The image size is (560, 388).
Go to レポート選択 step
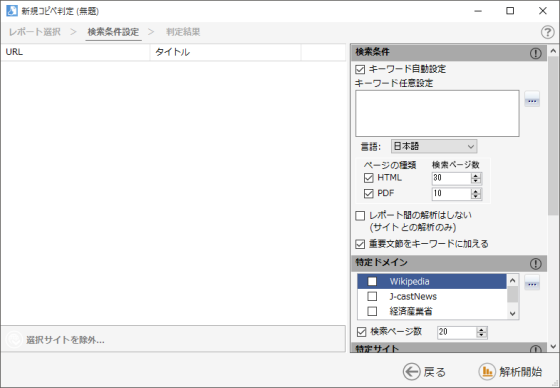35,32
